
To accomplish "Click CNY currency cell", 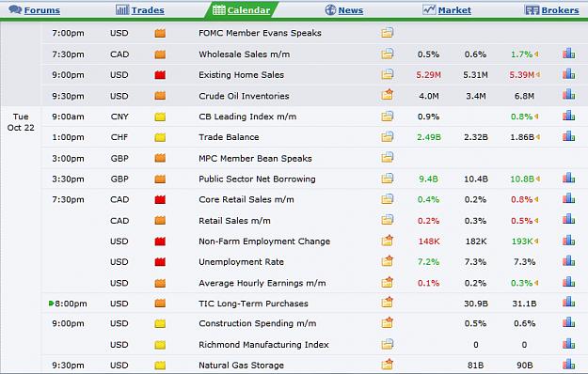I will coord(119,117).
